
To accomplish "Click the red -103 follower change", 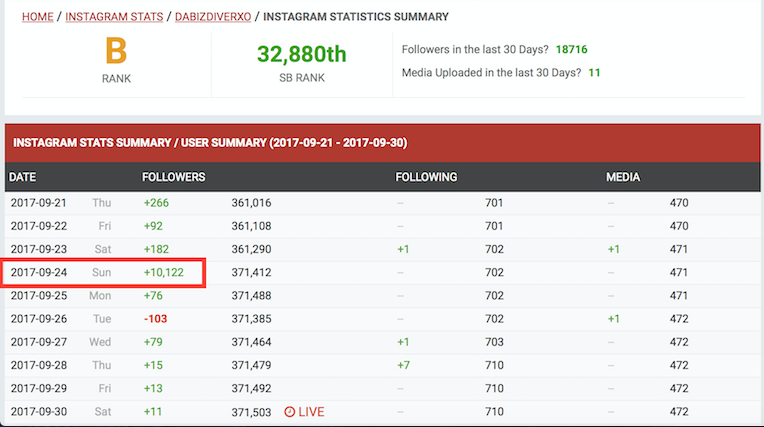I will [155, 319].
